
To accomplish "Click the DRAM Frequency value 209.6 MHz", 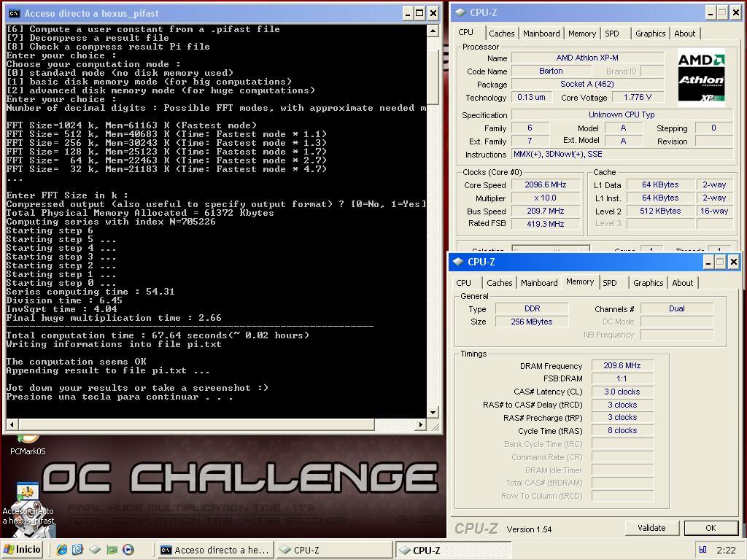I will click(x=622, y=366).
